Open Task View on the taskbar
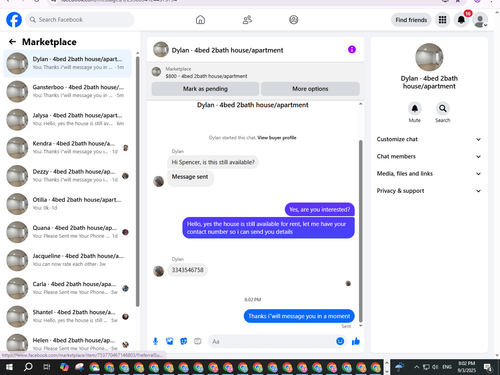 [47, 367]
